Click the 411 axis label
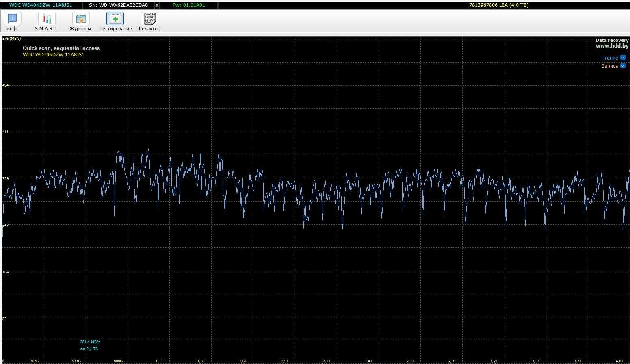Image resolution: width=630 pixels, height=364 pixels. click(6, 132)
